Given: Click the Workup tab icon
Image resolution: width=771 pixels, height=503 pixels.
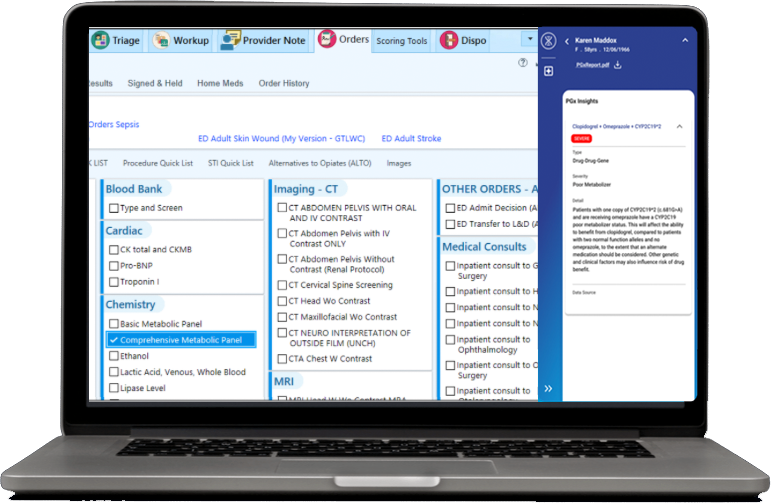Looking at the screenshot, I should pos(161,41).
